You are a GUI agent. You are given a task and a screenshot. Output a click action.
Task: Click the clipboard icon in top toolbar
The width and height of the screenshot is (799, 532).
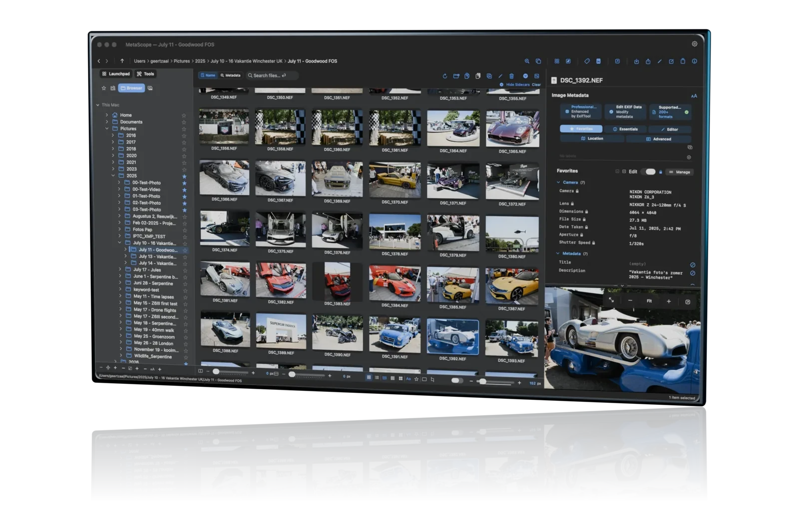click(683, 61)
